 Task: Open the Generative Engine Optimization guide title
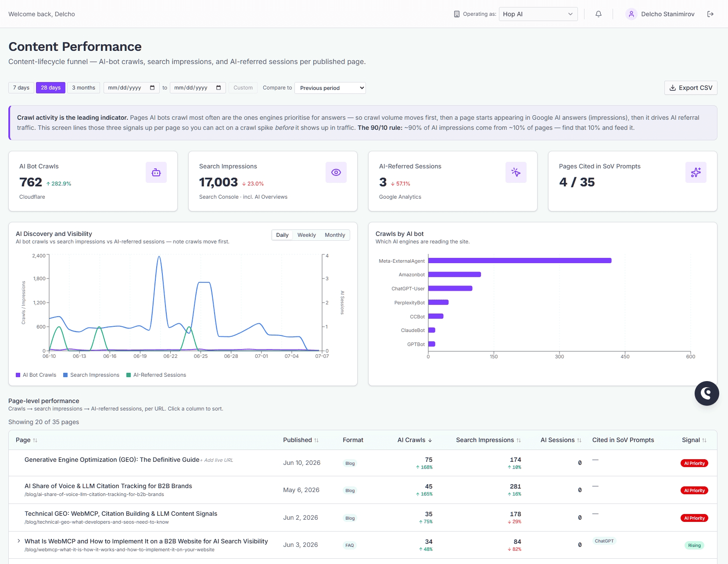pos(112,460)
